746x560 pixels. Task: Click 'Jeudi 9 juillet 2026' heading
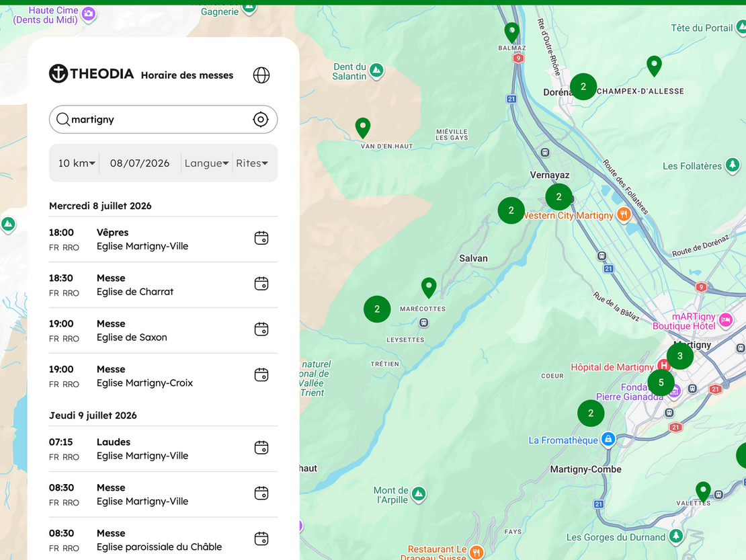coord(93,415)
